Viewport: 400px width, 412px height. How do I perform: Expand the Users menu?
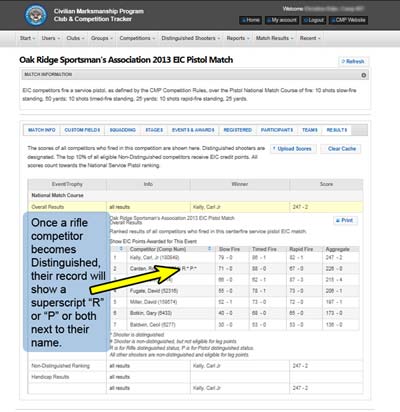click(51, 38)
